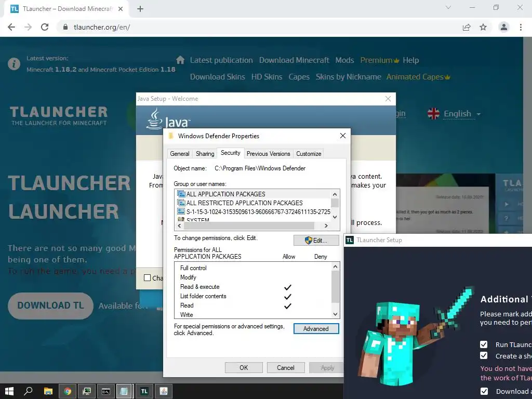Click Chrome forward arrow

pyautogui.click(x=28, y=27)
